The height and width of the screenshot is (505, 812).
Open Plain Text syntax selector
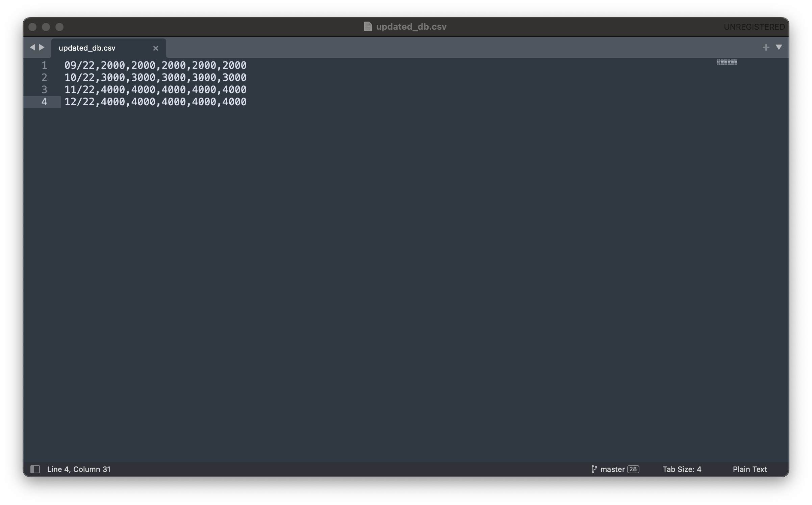pyautogui.click(x=750, y=469)
